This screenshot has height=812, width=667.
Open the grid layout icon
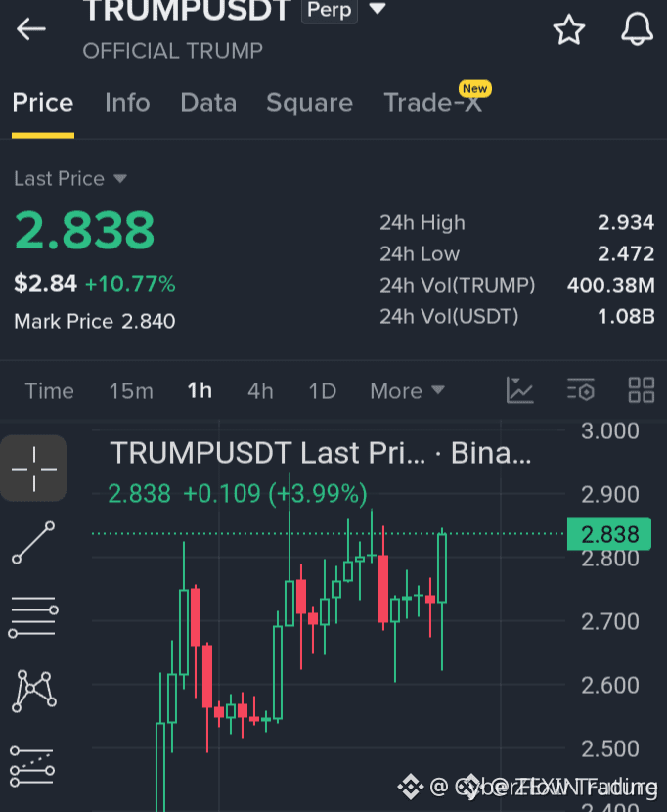tap(642, 390)
